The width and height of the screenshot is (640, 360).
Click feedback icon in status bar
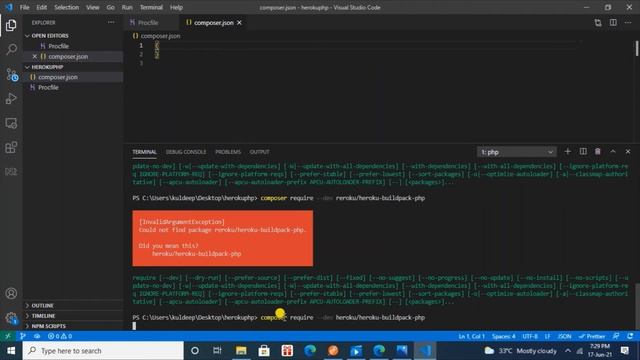click(616, 336)
